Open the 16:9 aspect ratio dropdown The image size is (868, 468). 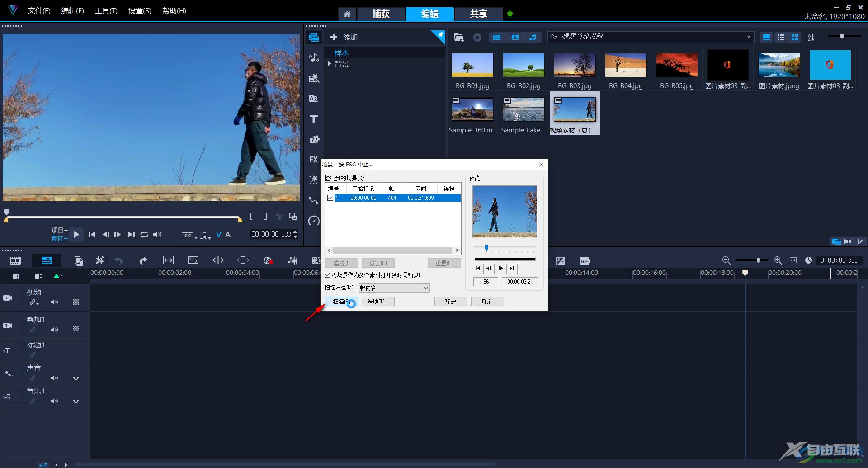[x=189, y=236]
